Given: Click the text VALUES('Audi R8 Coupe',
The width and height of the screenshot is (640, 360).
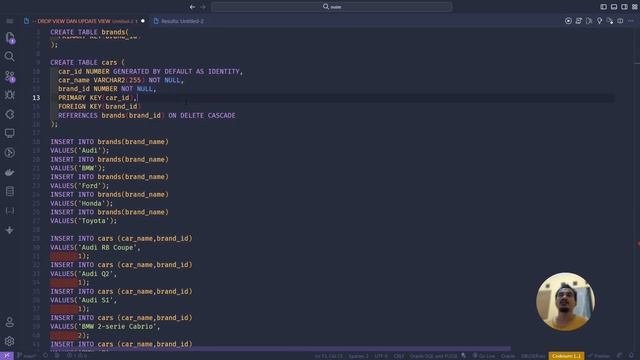Looking at the screenshot, I should click(95, 247).
